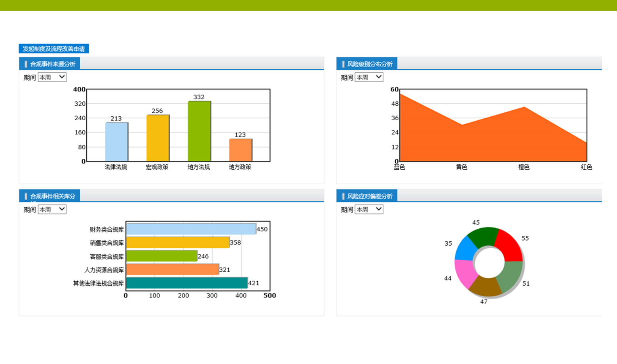Click the 合规事件相关库分析 panel header tab

coord(50,196)
